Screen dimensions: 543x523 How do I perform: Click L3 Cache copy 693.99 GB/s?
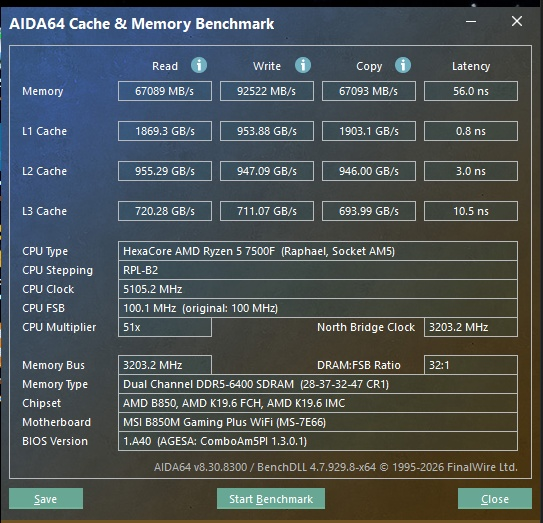[369, 211]
